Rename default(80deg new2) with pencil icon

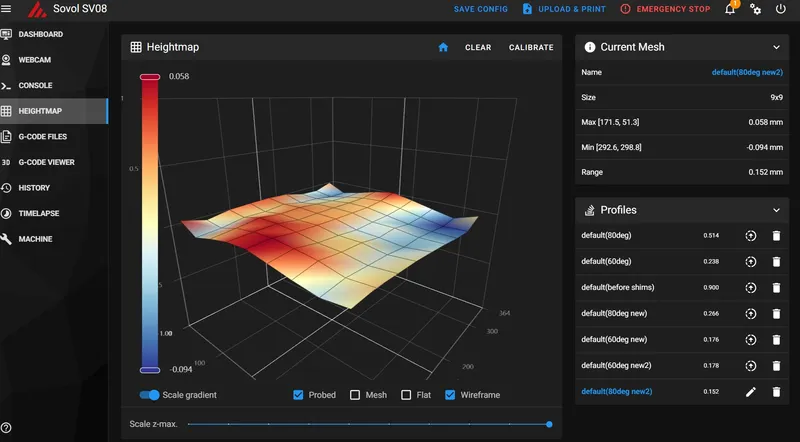[x=751, y=391]
